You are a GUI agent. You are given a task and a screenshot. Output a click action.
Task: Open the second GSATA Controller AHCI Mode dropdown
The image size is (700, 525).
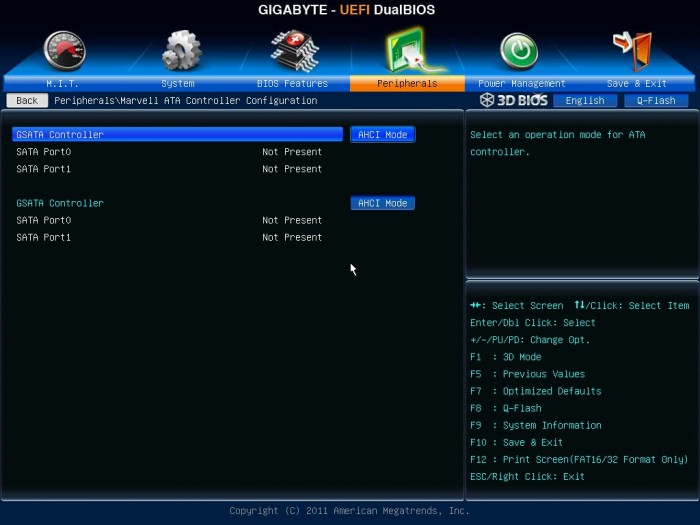click(383, 203)
